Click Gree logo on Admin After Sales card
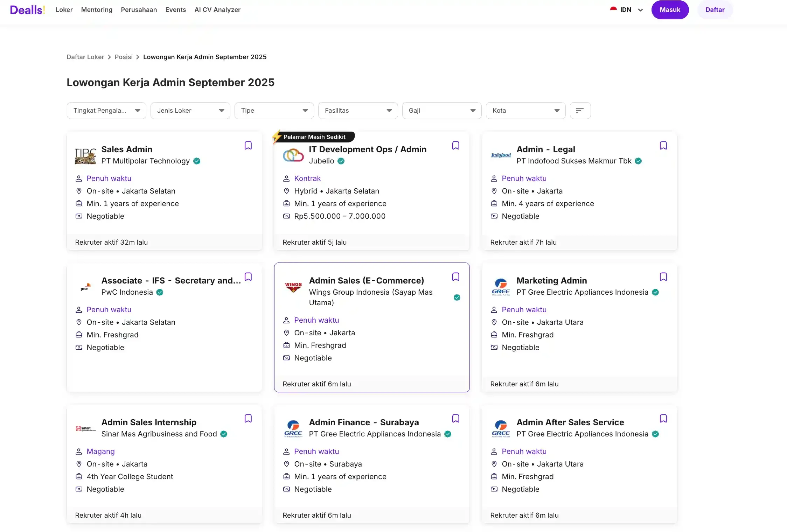Viewport: 787px width, 532px height. [501, 428]
